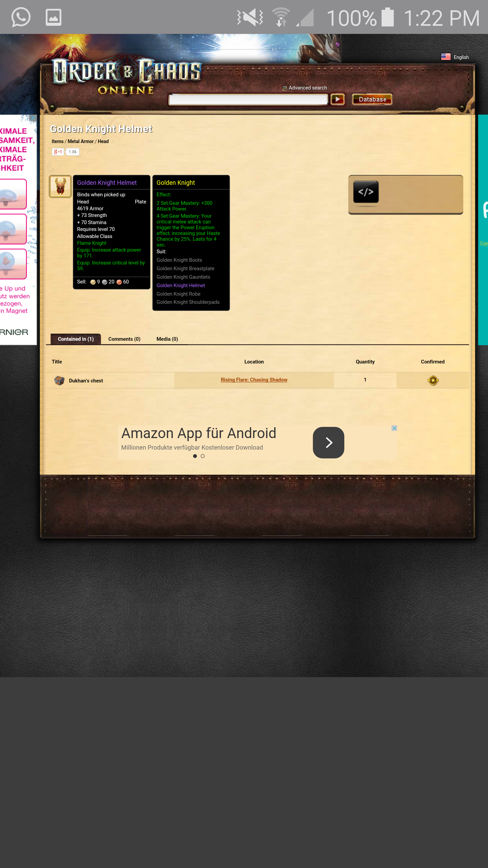Click the Dukhan's chest icon
Viewport: 488px width, 868px height.
(59, 380)
